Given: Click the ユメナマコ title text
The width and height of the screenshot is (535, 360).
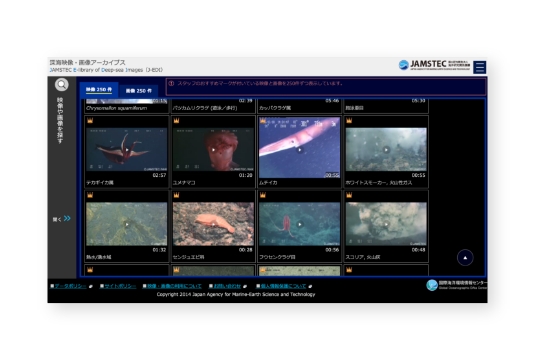Looking at the screenshot, I should point(184,183).
